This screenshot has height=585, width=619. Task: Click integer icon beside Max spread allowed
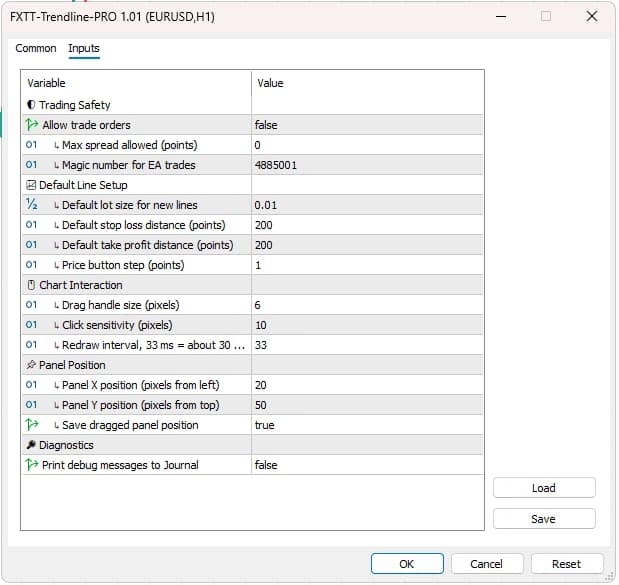[31, 145]
